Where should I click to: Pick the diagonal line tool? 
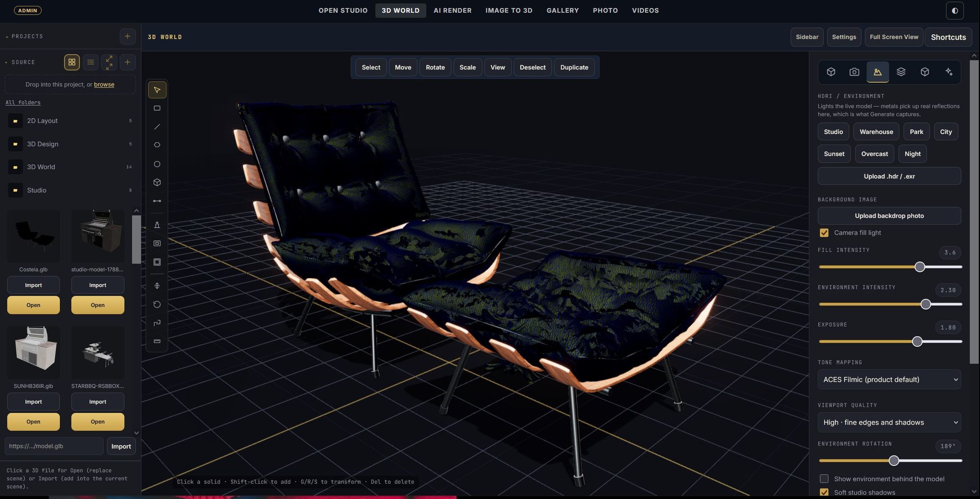157,127
